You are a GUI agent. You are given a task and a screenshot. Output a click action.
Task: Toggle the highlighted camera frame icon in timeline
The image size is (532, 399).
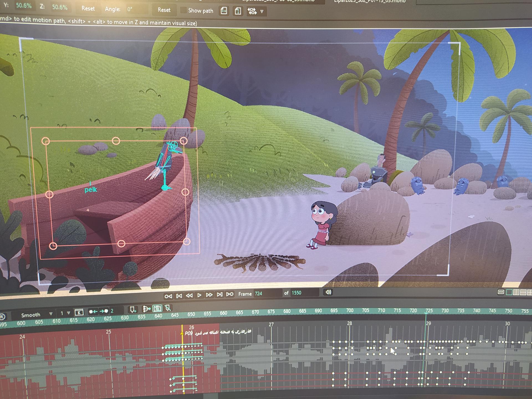click(x=157, y=308)
